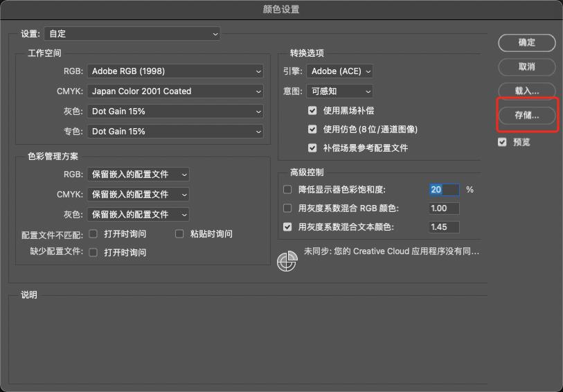Open 灰色 working space Dot Gain 15% dropdown
The width and height of the screenshot is (563, 392).
point(175,112)
